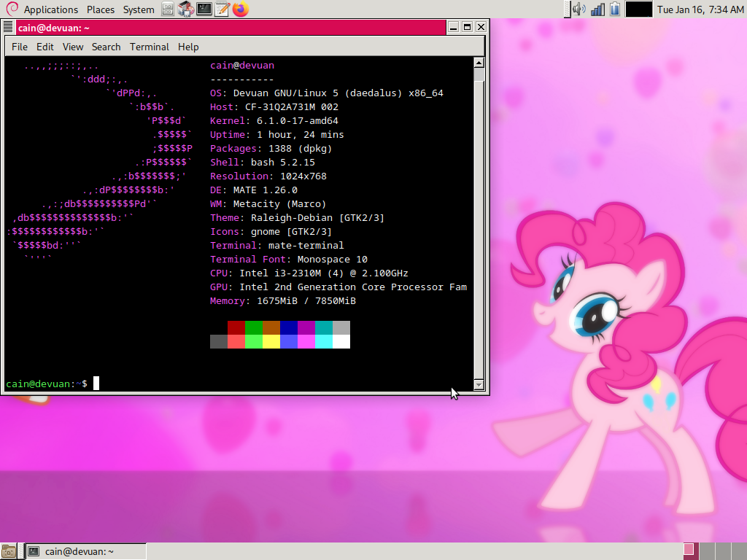Launch the software package manager icon
Screen dimensions: 747x560
point(186,9)
